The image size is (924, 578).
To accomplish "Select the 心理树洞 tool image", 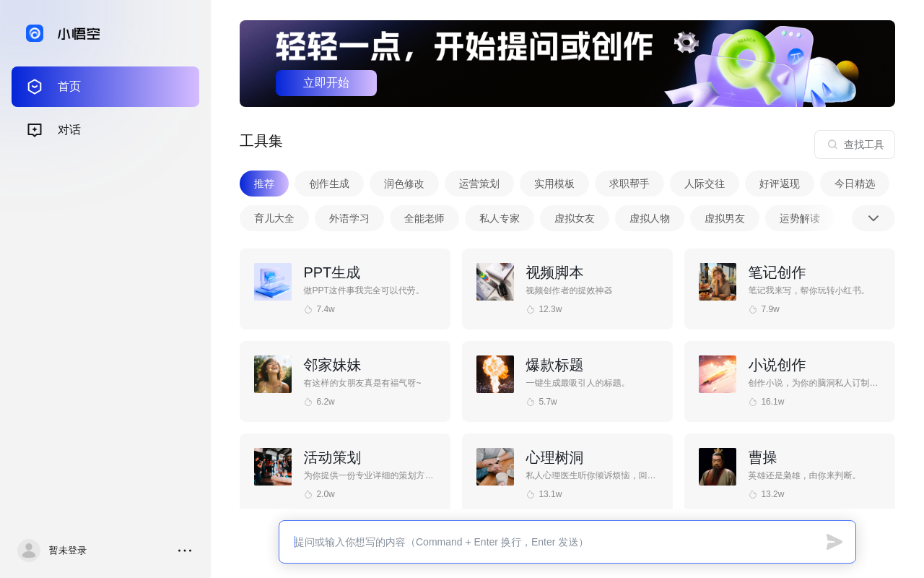I will (x=495, y=467).
